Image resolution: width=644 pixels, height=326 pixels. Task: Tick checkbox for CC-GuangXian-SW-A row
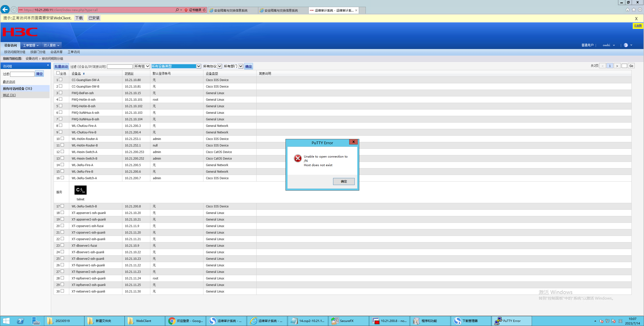click(60, 80)
